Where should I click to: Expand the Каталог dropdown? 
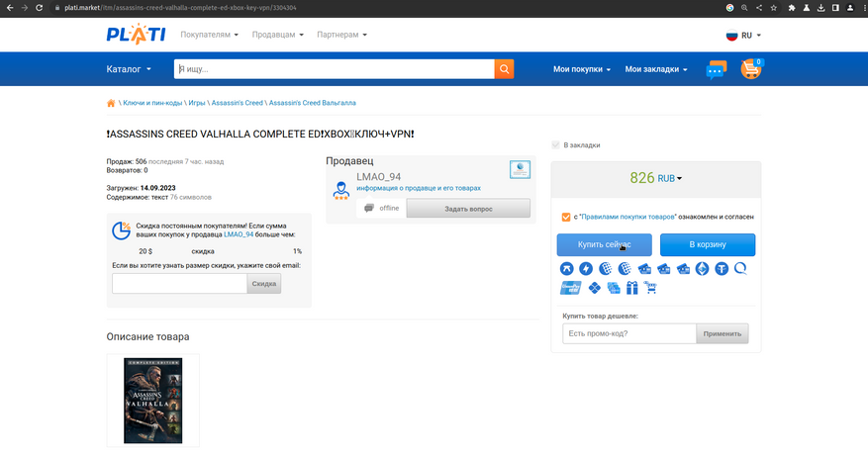click(129, 69)
